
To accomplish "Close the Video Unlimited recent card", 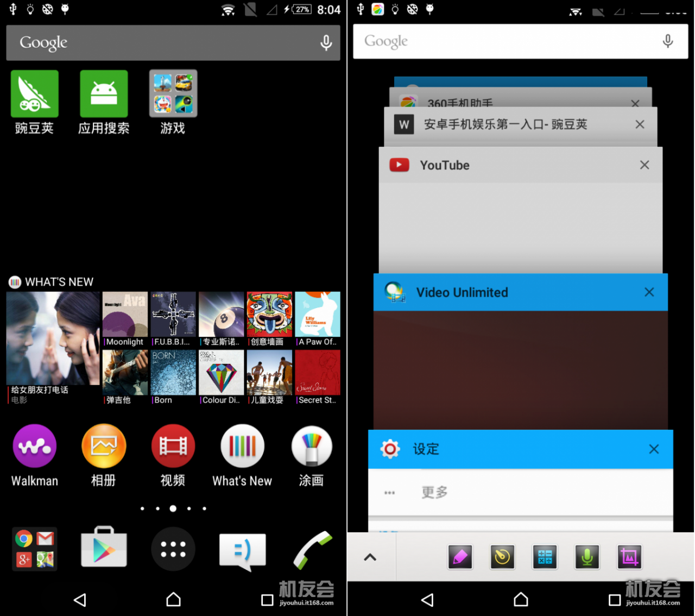I will [x=649, y=292].
